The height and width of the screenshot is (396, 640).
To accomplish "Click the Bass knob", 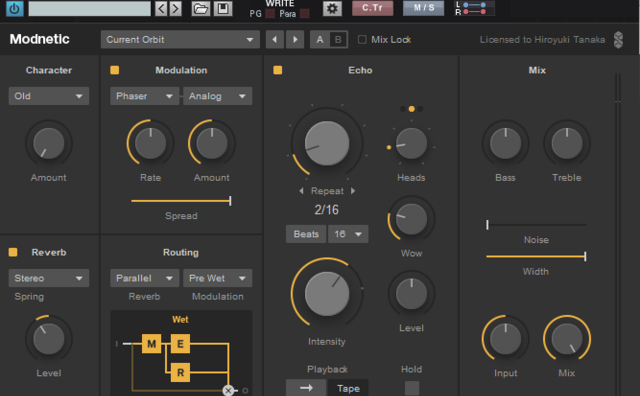I will point(506,143).
